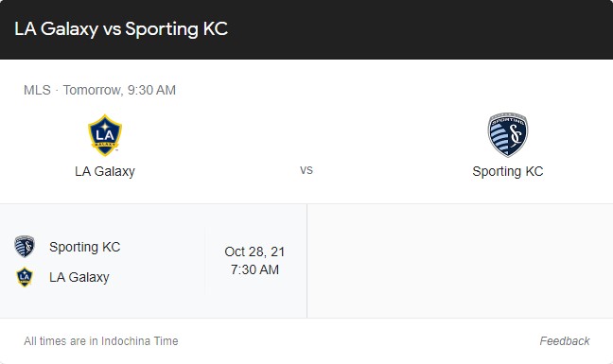Click the Tomorrow, 9:30 AM match time

[119, 90]
